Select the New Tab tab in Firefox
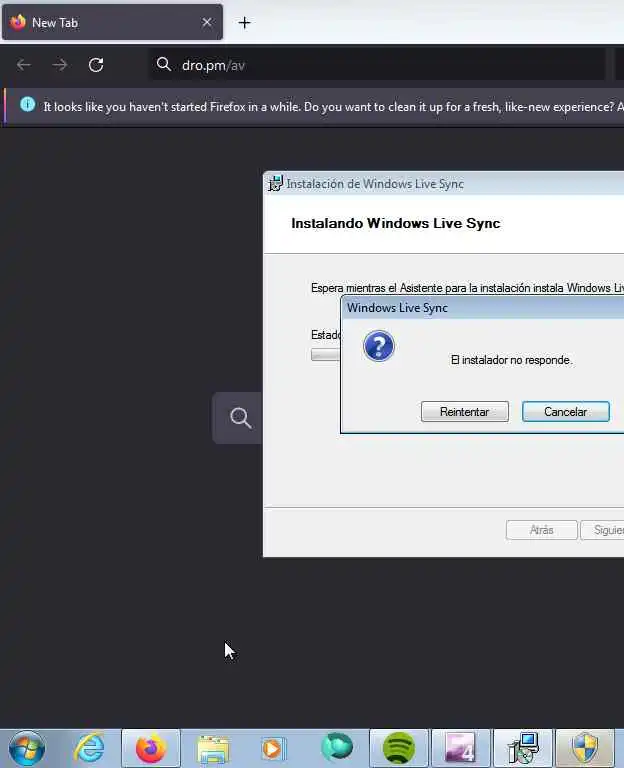 pyautogui.click(x=112, y=23)
